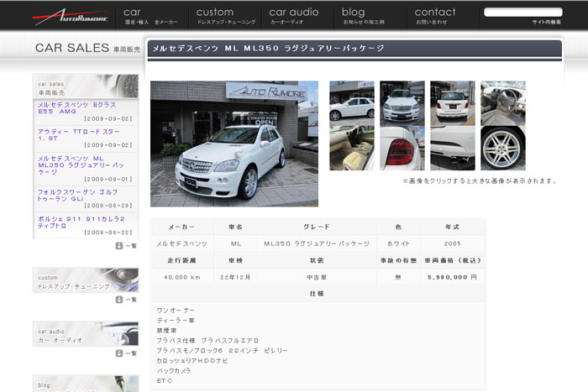Focus the site search input field
Viewport: 588px width, 392px height.
click(x=523, y=13)
